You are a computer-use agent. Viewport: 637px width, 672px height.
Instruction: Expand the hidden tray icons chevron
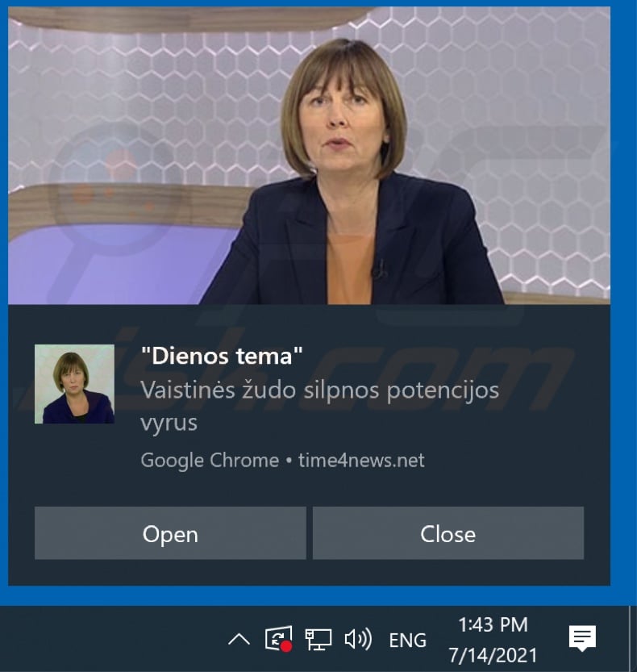239,640
